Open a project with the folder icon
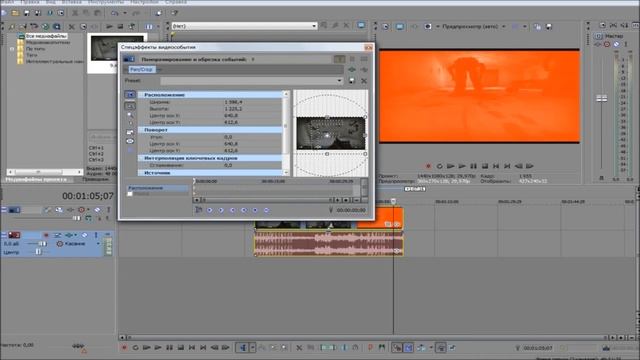The image size is (640, 360). click(x=15, y=13)
